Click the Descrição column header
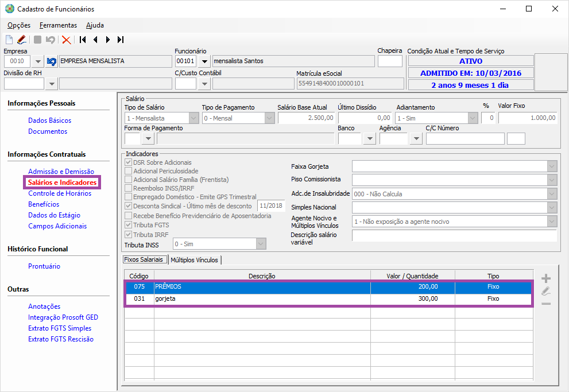Image resolution: width=569 pixels, height=392 pixels. pos(262,275)
